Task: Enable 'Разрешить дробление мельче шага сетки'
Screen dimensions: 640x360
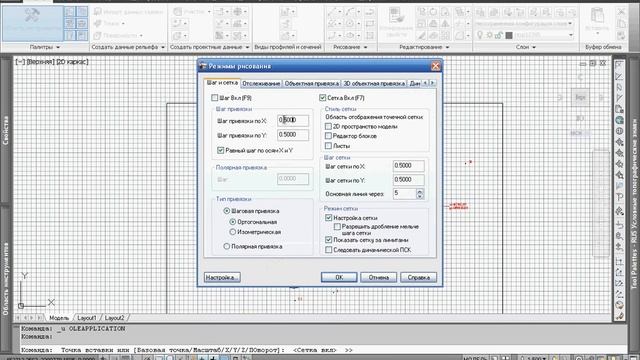Action: coord(337,227)
